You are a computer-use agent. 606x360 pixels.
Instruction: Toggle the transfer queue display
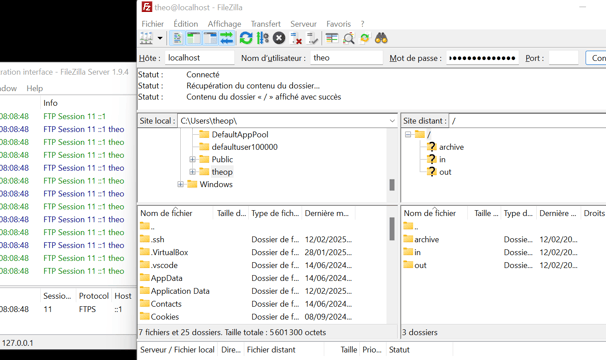[226, 38]
